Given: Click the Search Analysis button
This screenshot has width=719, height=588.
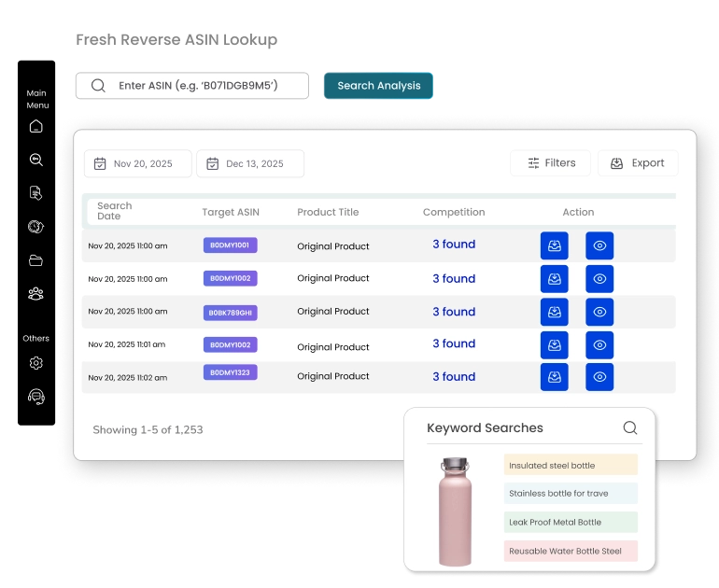Looking at the screenshot, I should (x=378, y=86).
